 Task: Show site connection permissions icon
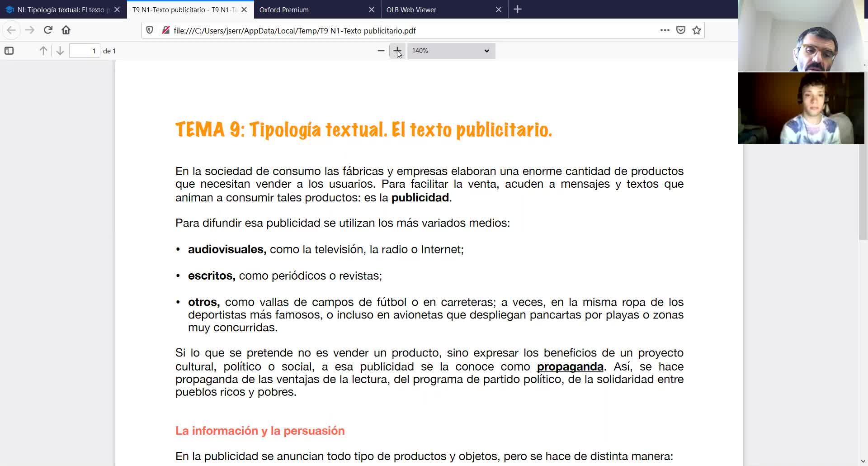click(x=166, y=30)
